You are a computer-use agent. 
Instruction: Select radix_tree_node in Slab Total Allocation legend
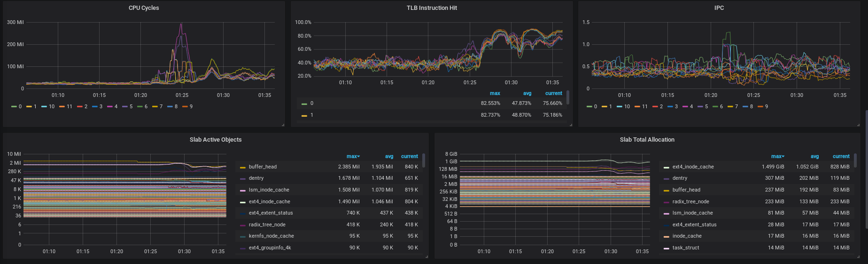coord(690,202)
